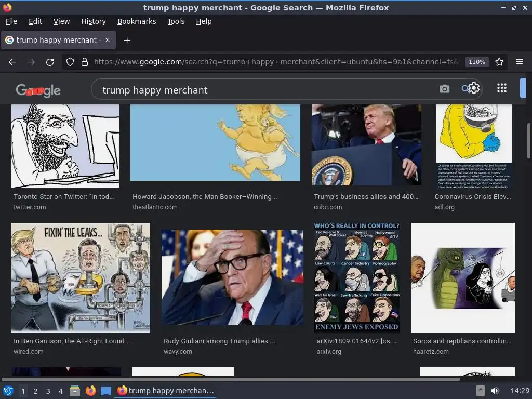Screen dimensions: 532x399
Task: Launch Firefox from the taskbar launcher
Action: (x=90, y=391)
